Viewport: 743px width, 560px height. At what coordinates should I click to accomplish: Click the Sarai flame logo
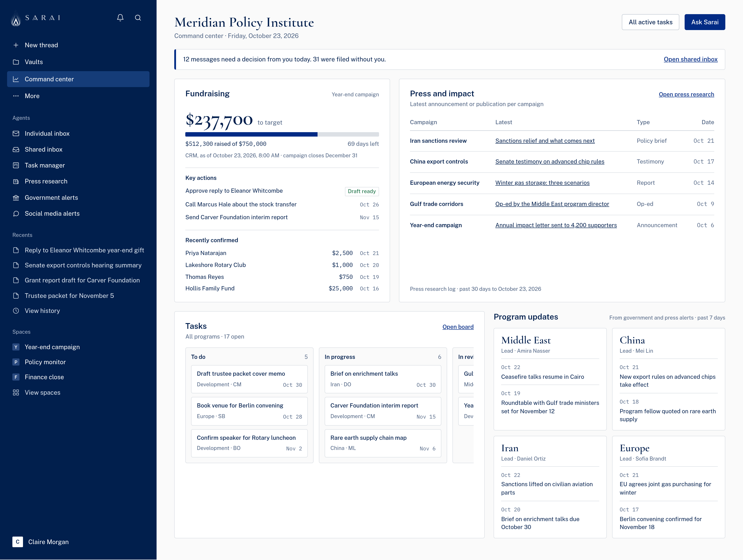pos(16,19)
